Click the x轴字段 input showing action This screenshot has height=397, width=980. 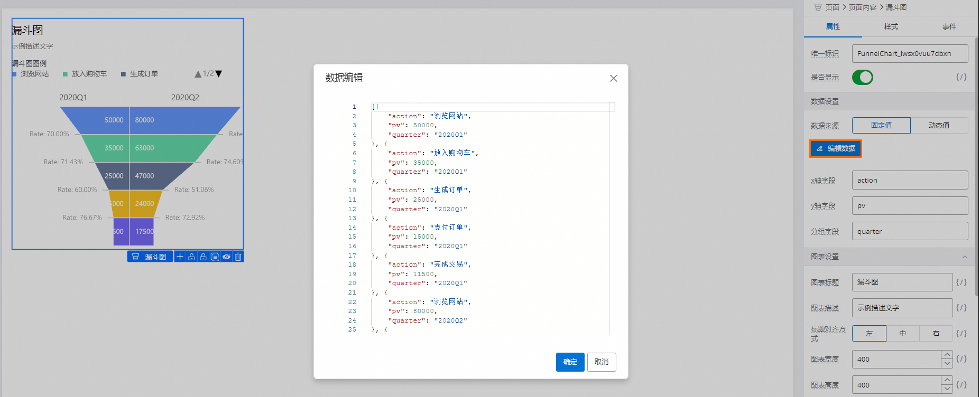pyautogui.click(x=910, y=180)
